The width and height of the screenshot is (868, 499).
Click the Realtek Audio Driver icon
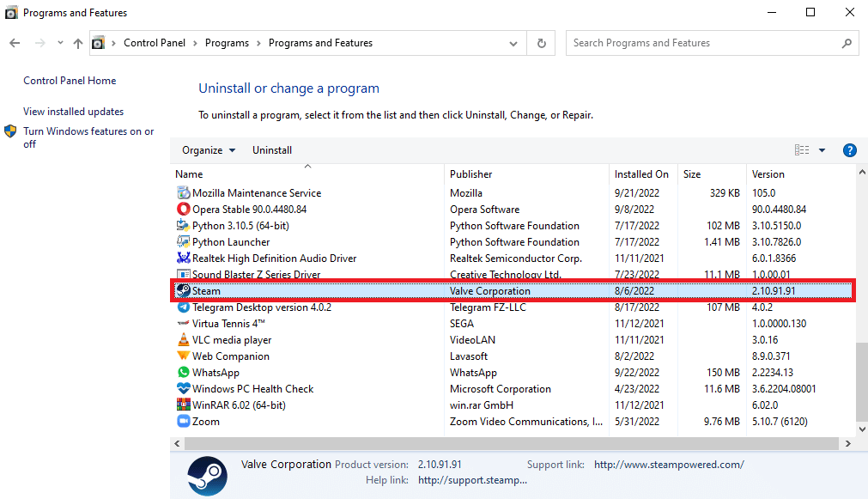pos(183,258)
